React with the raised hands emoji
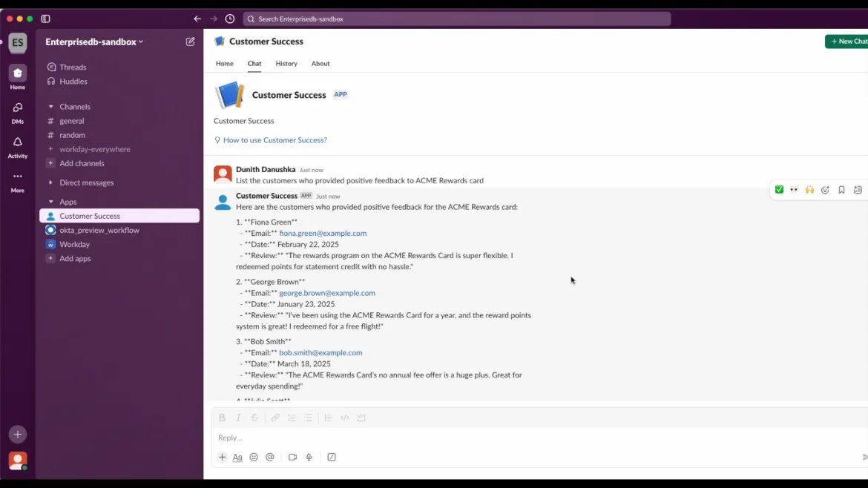Image resolution: width=868 pixels, height=488 pixels. click(x=809, y=190)
